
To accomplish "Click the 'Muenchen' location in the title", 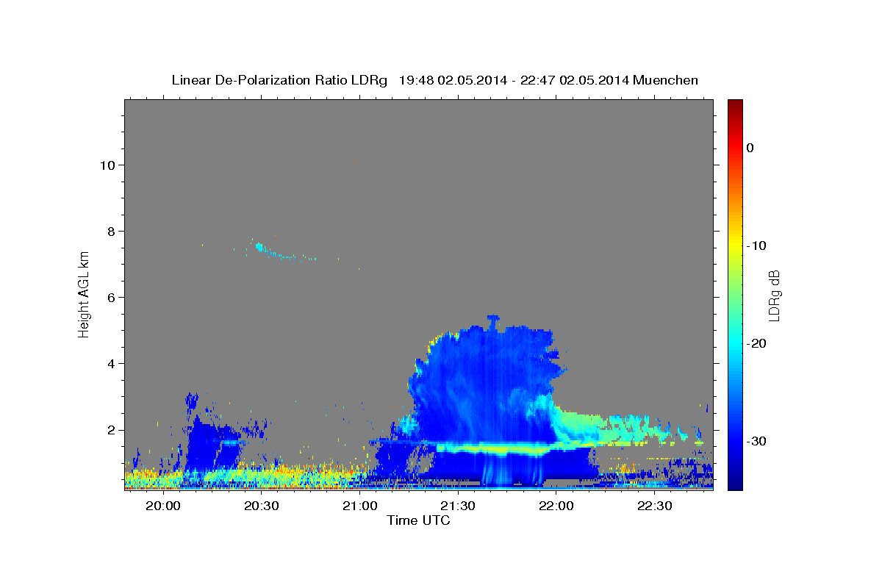I will pyautogui.click(x=665, y=80).
